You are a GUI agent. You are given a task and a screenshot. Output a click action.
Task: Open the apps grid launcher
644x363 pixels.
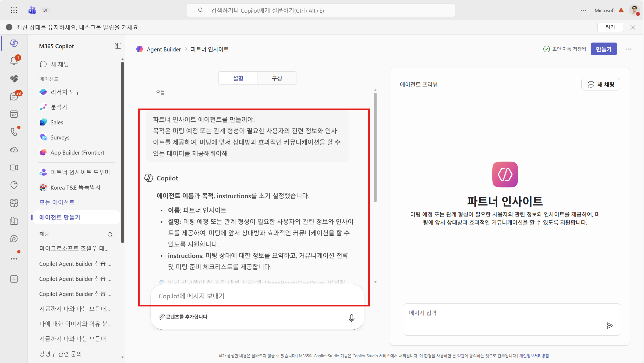(14, 10)
